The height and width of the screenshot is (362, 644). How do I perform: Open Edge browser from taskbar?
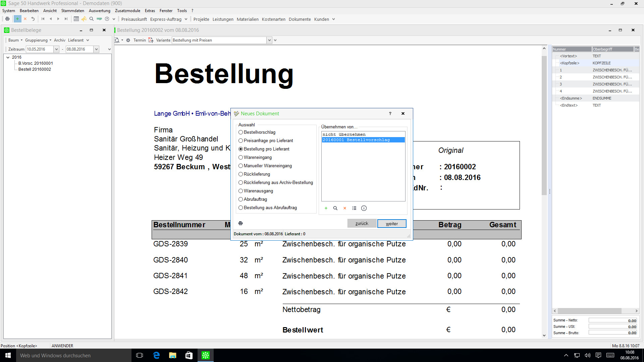click(x=156, y=355)
